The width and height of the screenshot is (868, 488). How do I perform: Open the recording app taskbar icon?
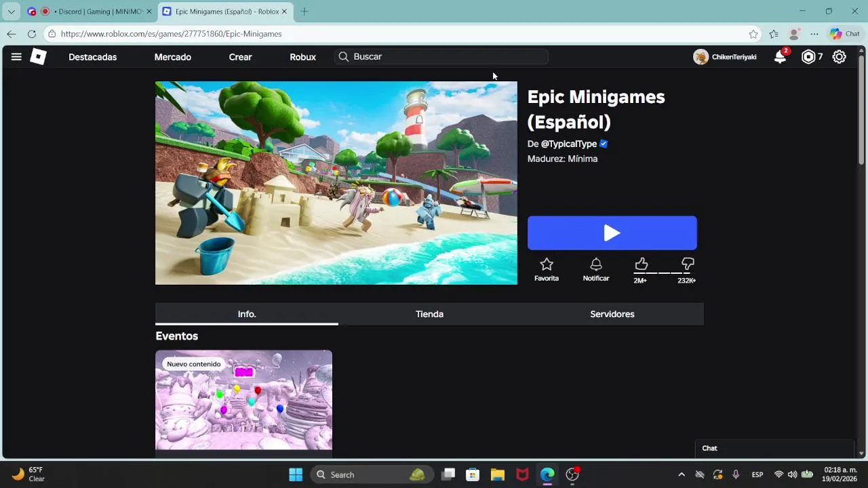(x=573, y=474)
